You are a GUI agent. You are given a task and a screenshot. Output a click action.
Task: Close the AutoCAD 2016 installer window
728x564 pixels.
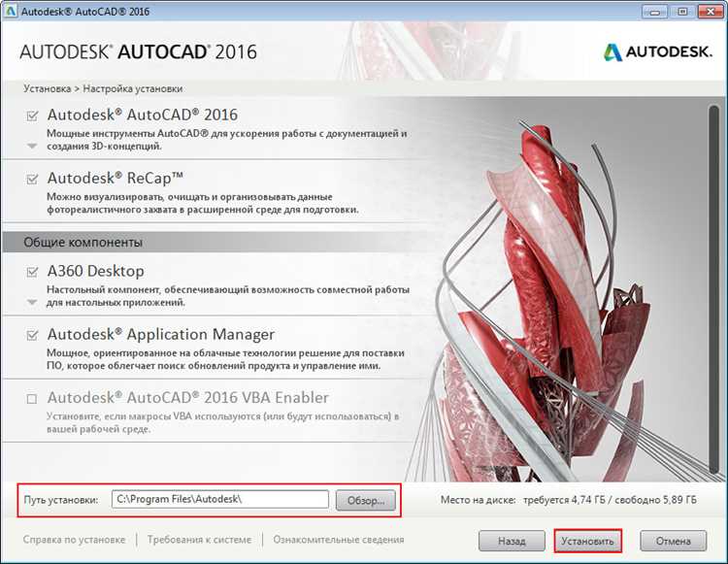tap(711, 12)
